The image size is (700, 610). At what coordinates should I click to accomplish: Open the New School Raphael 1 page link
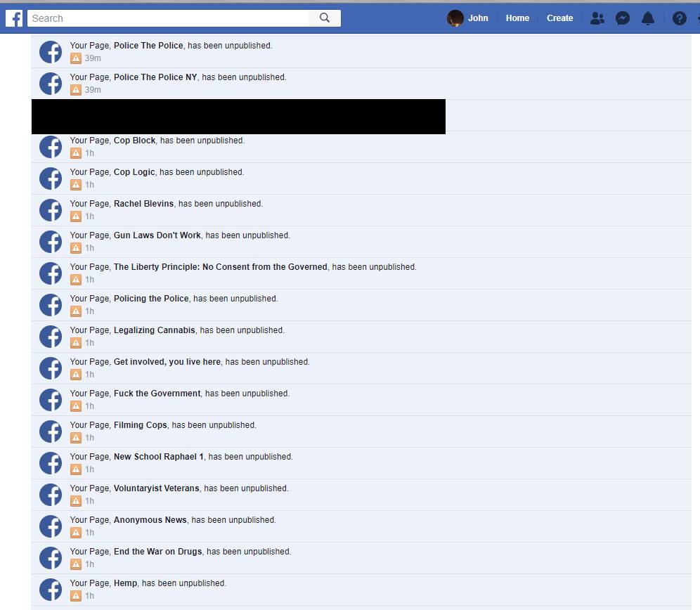158,457
